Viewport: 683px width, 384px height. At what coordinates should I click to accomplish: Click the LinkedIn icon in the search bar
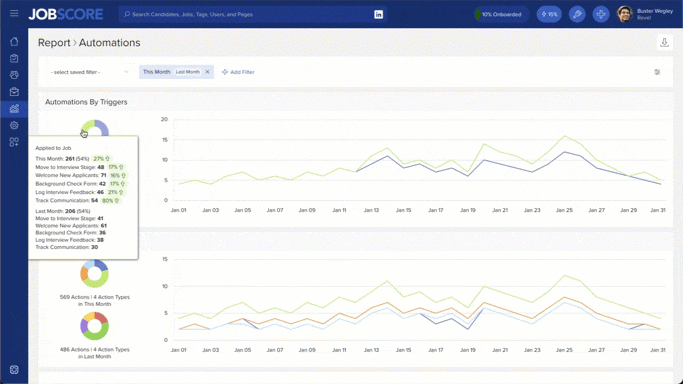coord(379,14)
